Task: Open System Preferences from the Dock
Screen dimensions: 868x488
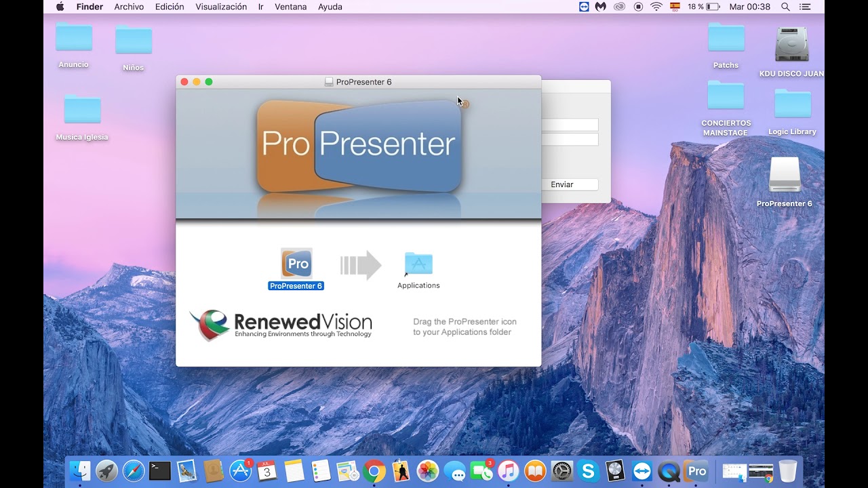Action: 561,470
